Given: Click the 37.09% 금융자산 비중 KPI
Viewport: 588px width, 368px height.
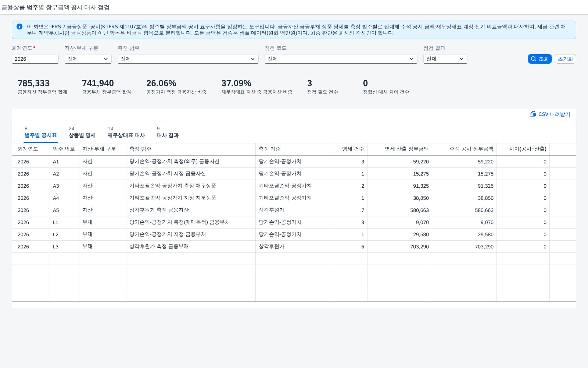Looking at the screenshot, I should tap(257, 87).
